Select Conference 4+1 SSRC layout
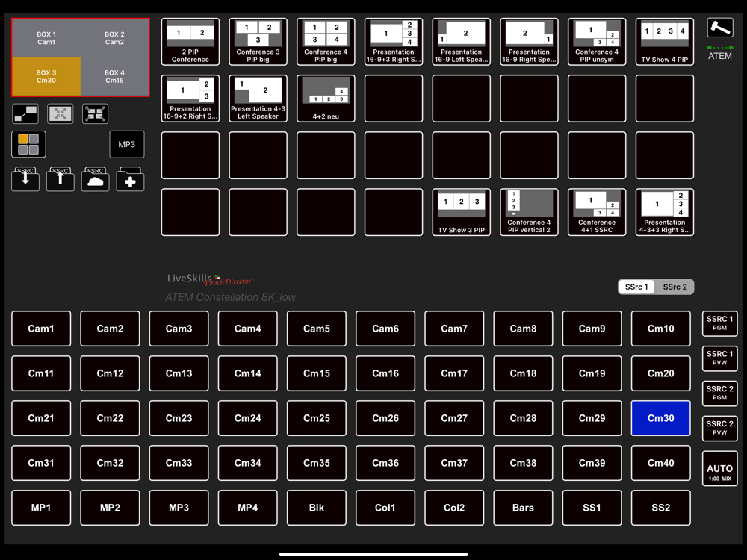Viewport: 747px width, 560px height. (x=597, y=212)
